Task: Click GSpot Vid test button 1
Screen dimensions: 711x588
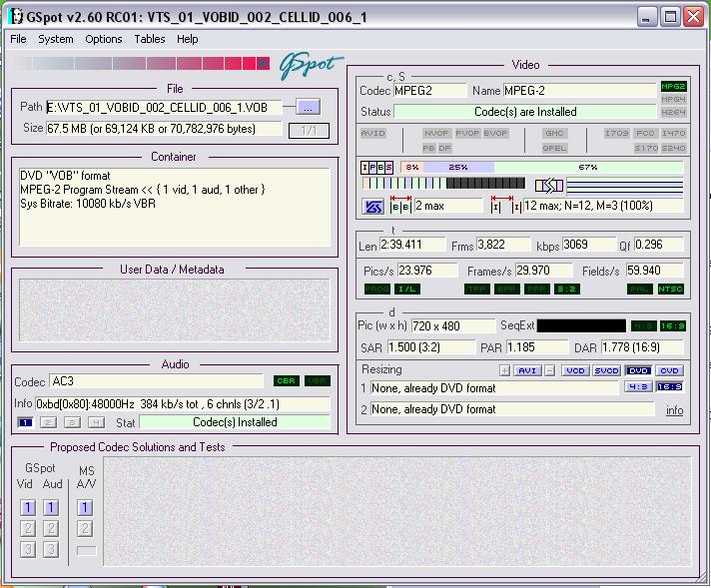Action: click(28, 507)
